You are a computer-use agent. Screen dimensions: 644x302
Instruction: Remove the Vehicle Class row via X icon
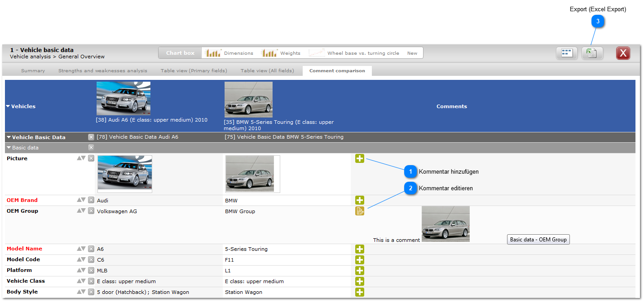[x=91, y=281]
